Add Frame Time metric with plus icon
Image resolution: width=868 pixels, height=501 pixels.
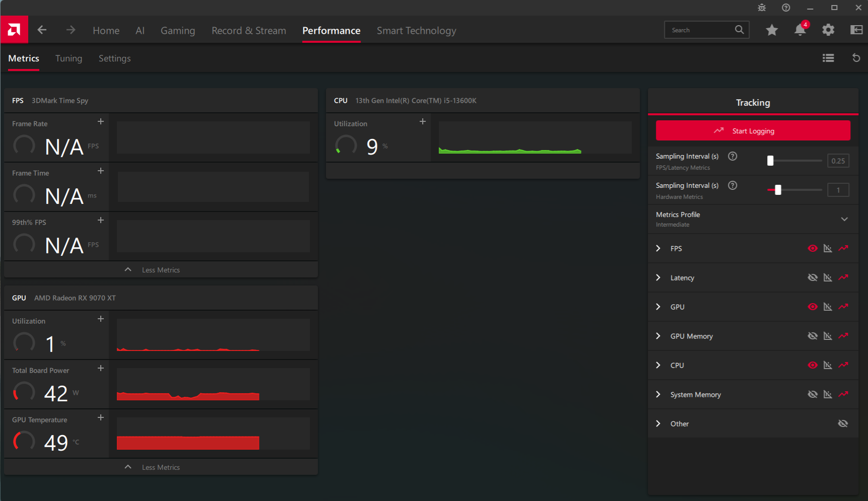point(101,171)
